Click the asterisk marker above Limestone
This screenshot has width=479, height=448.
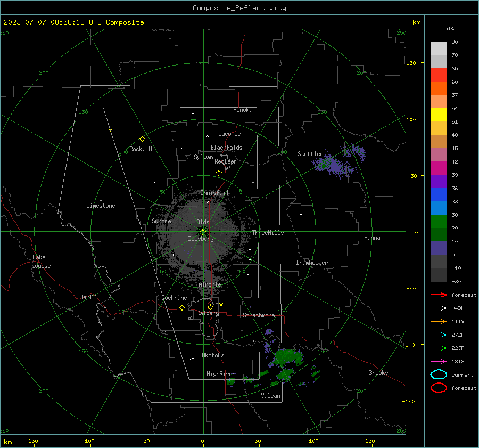[101, 201]
